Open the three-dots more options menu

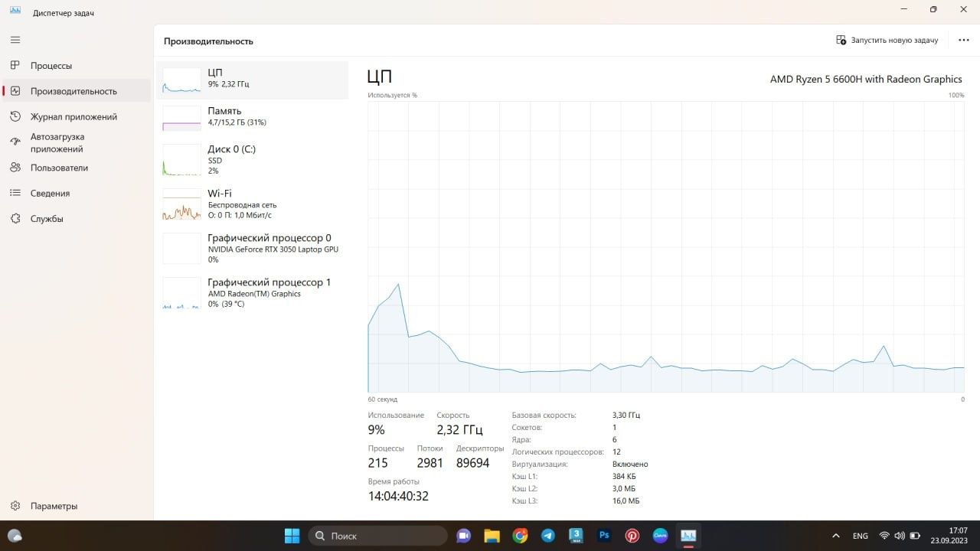pos(964,40)
